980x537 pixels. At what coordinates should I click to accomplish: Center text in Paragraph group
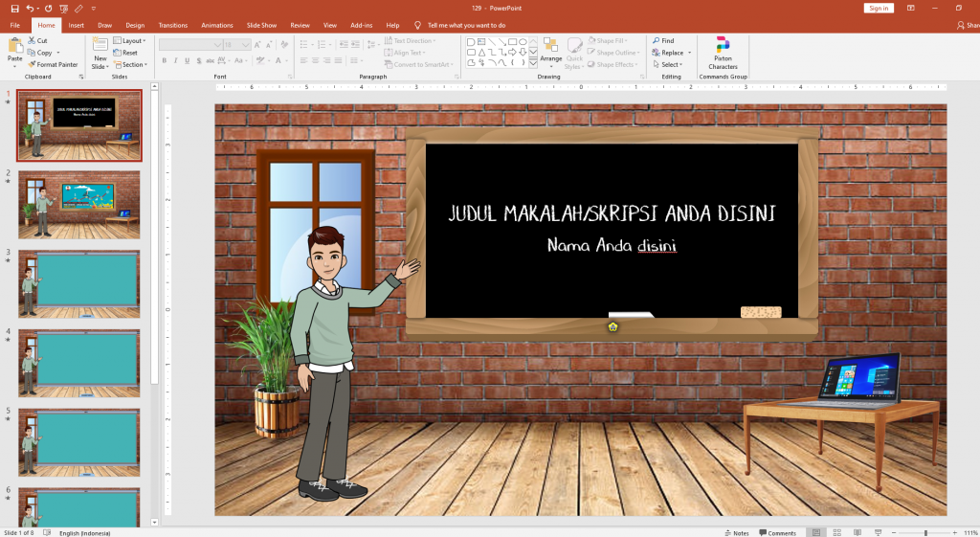(x=315, y=60)
